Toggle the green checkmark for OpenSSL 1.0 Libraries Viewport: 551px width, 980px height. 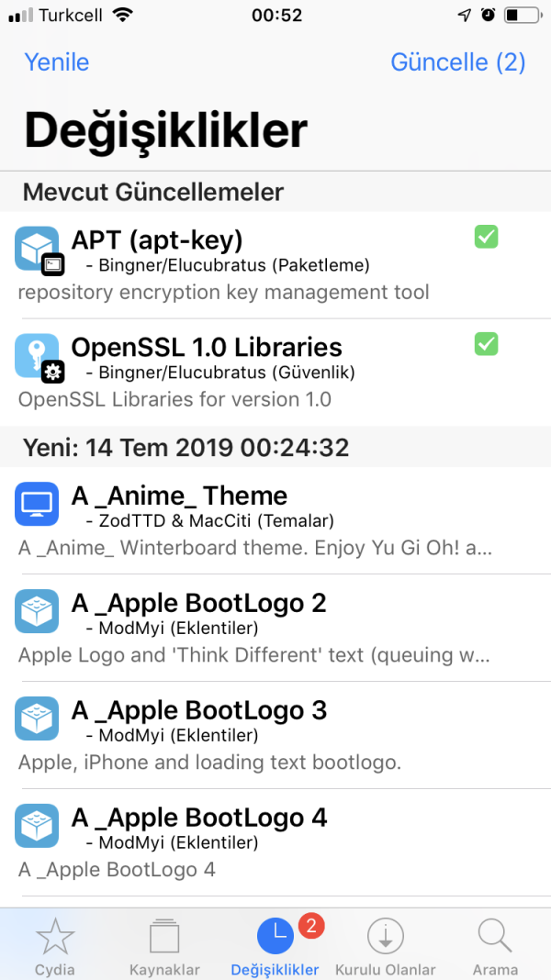pos(486,344)
